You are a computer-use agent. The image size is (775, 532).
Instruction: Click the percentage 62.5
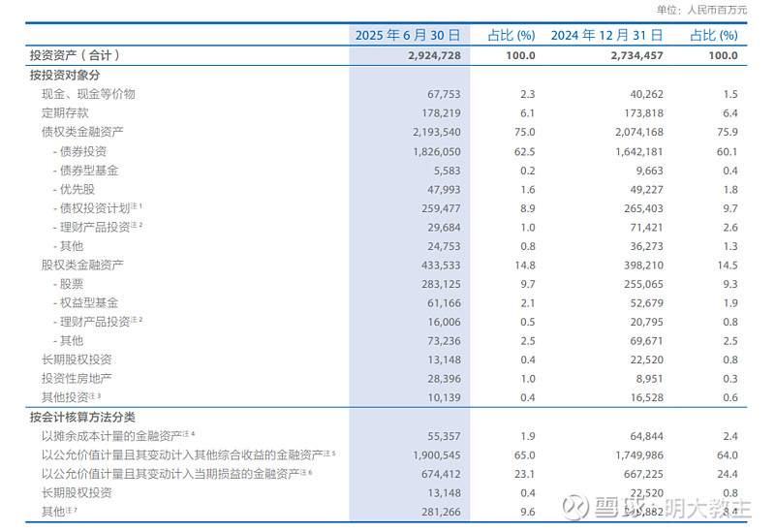(x=524, y=152)
